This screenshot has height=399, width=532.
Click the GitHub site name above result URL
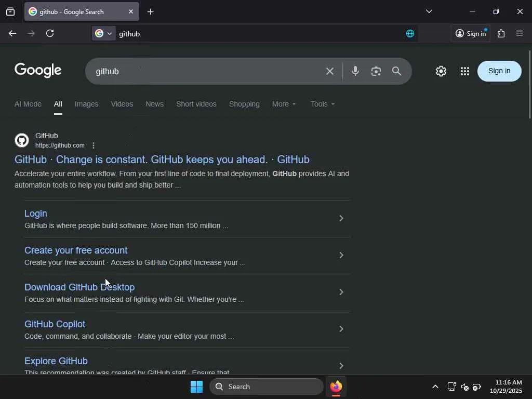point(47,136)
